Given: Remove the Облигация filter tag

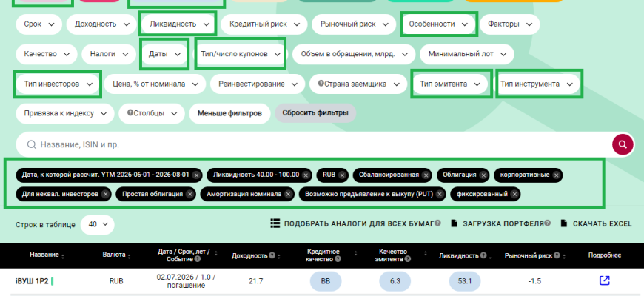Looking at the screenshot, I should coord(483,175).
